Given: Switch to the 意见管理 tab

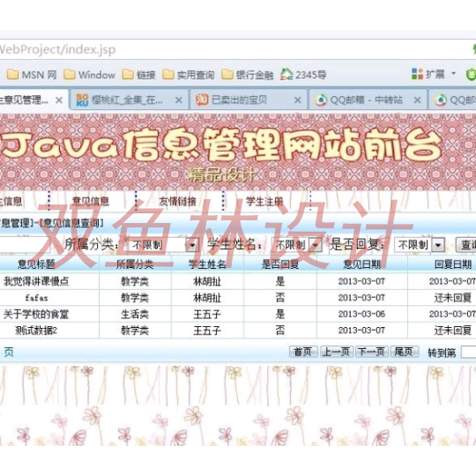Looking at the screenshot, I should pos(33,100).
